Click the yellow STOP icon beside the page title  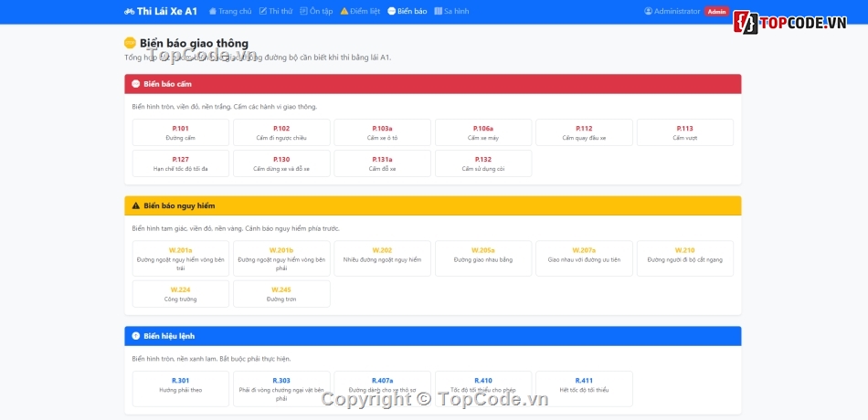point(130,43)
